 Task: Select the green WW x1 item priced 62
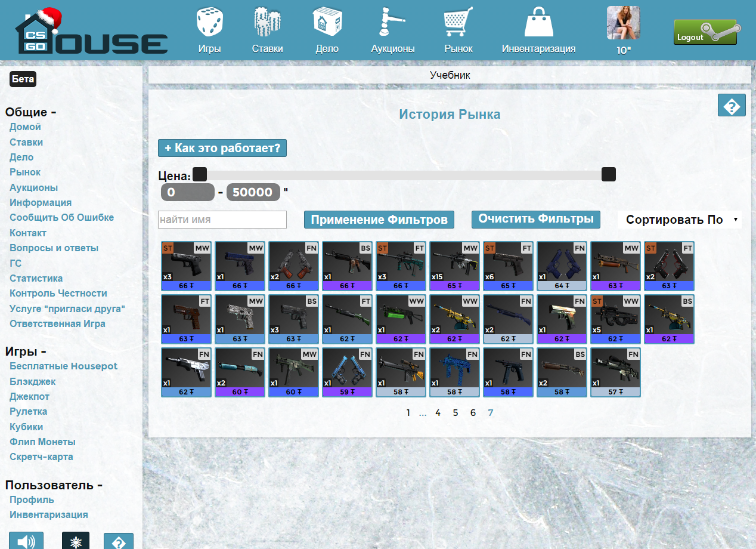pos(401,319)
